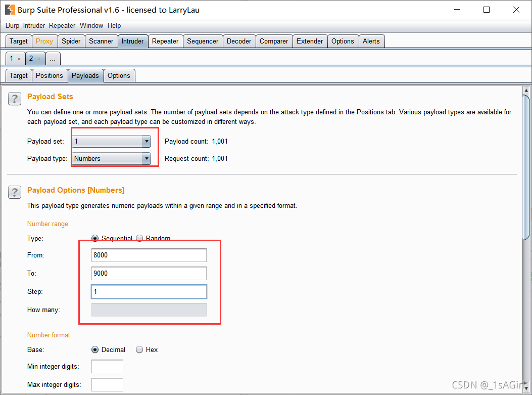
Task: Switch to Comparer tab
Action: coord(274,41)
